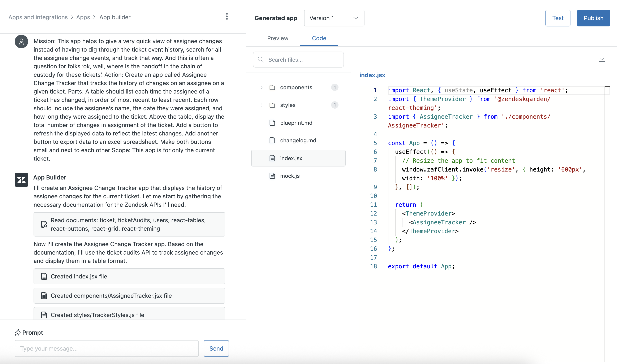Click the Generated app label

tap(276, 18)
